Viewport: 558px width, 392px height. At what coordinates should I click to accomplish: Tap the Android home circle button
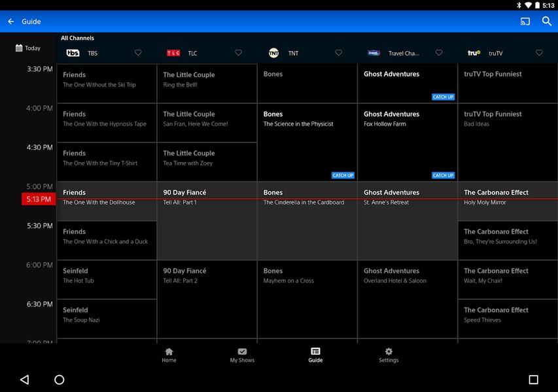click(59, 380)
